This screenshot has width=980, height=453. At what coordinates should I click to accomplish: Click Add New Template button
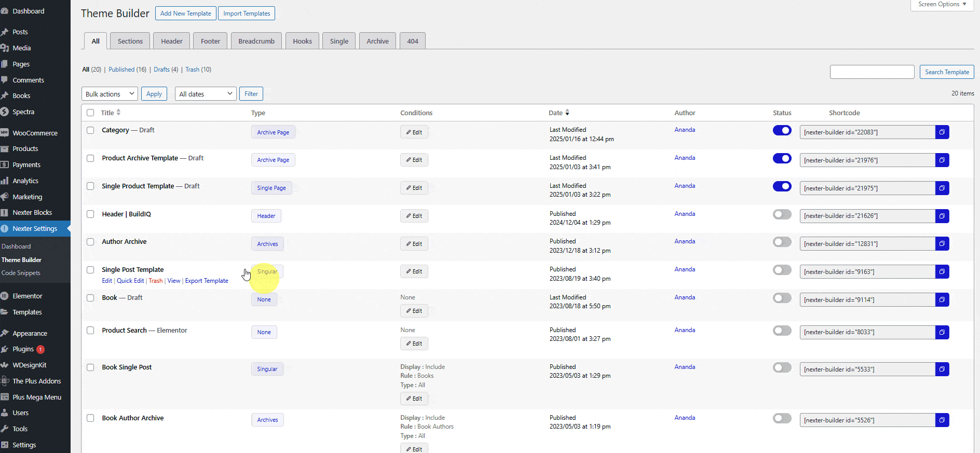pos(185,13)
